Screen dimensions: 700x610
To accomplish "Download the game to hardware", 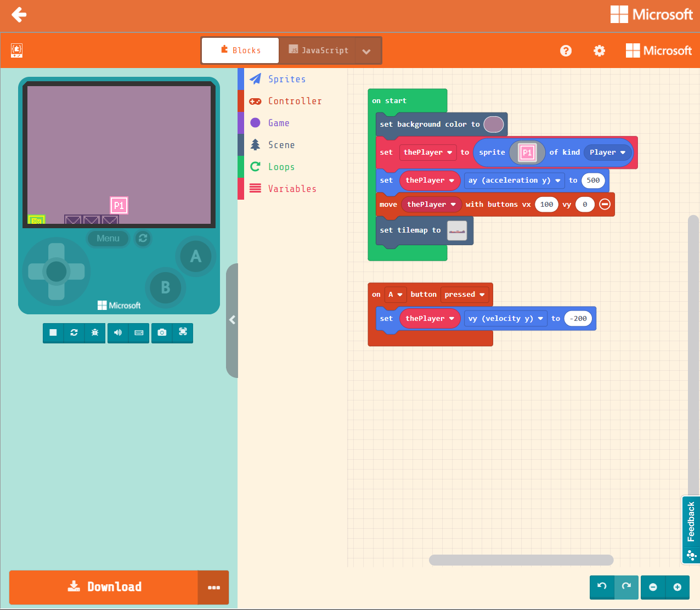I will pos(104,587).
